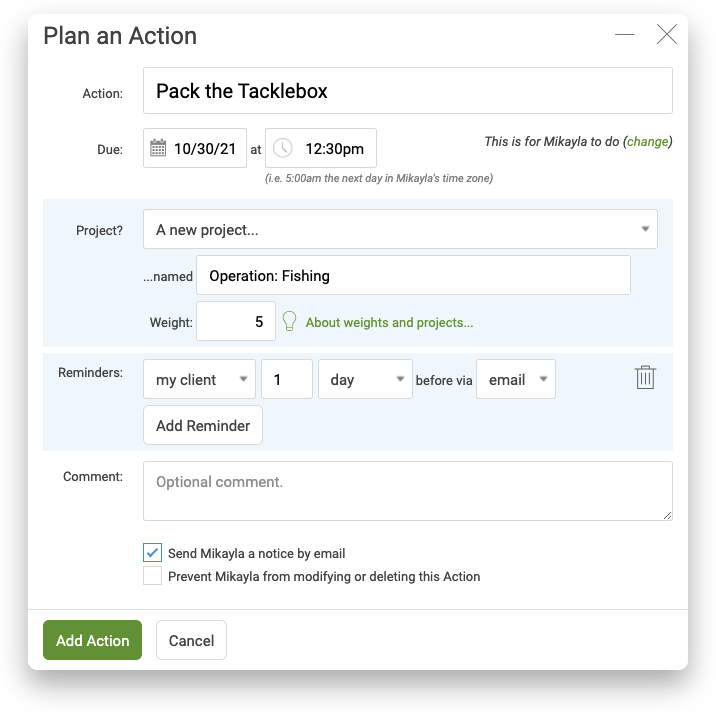Open the Project dropdown showing A new project
Image resolution: width=716 pixels, height=712 pixels.
pyautogui.click(x=400, y=229)
